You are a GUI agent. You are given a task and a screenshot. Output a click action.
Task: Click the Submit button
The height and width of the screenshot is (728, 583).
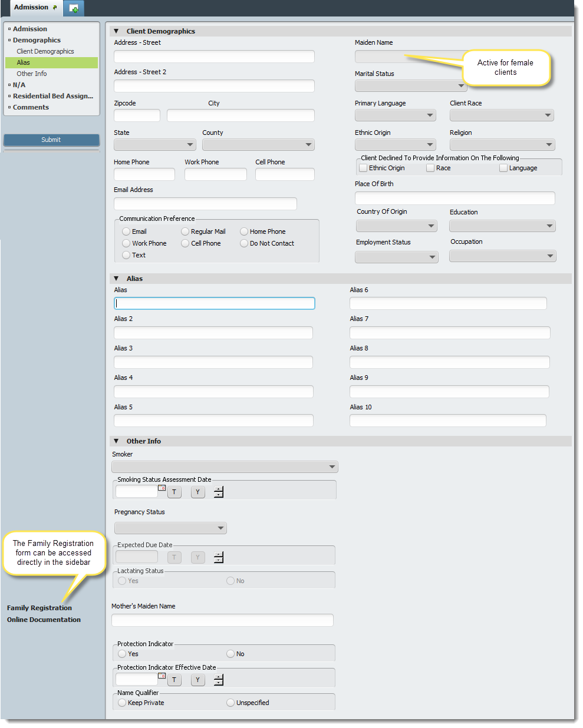[x=51, y=140]
